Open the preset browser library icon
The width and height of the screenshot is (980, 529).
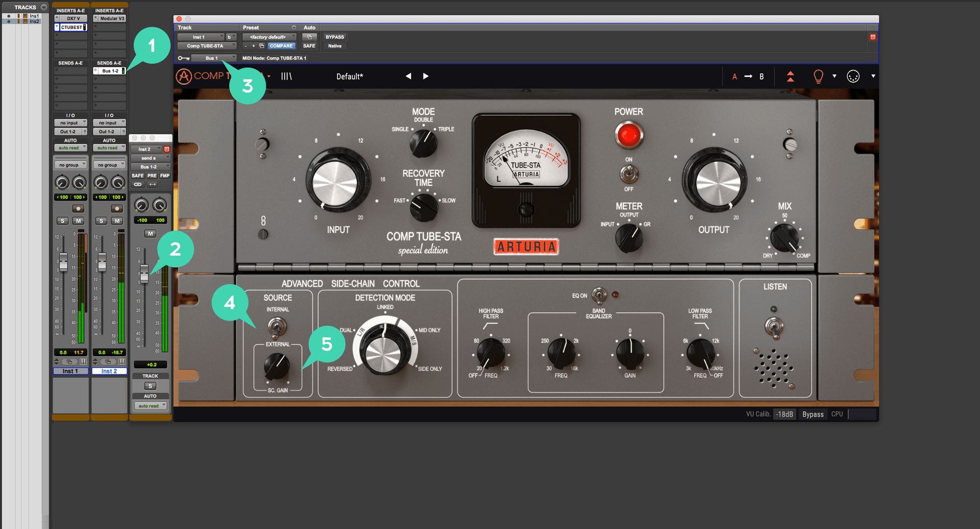(x=286, y=76)
